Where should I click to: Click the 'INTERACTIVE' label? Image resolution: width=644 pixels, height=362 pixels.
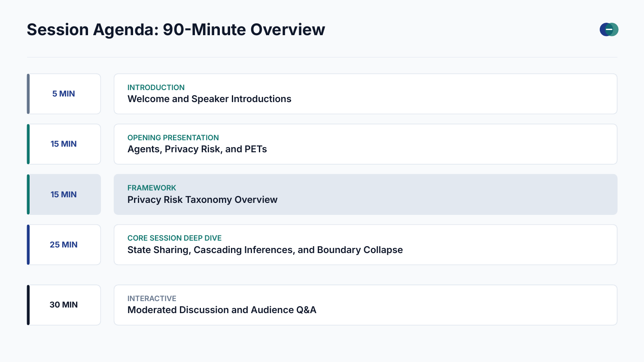click(x=152, y=299)
